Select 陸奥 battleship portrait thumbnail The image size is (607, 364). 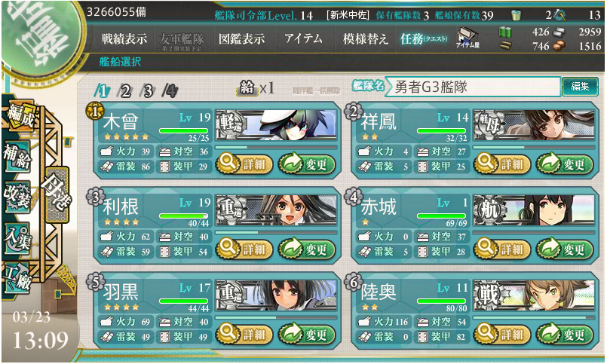tap(534, 295)
